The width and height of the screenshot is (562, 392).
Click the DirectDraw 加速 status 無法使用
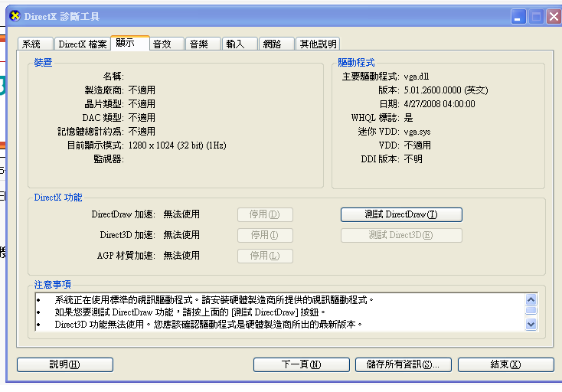click(181, 214)
